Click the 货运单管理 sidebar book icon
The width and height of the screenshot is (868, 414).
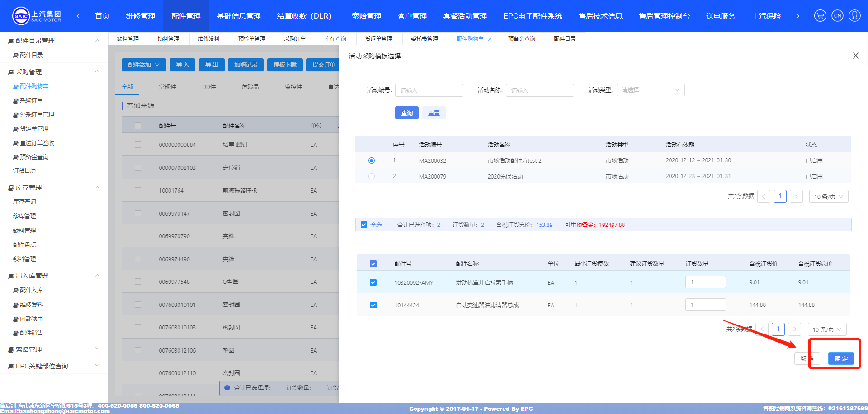[16, 129]
